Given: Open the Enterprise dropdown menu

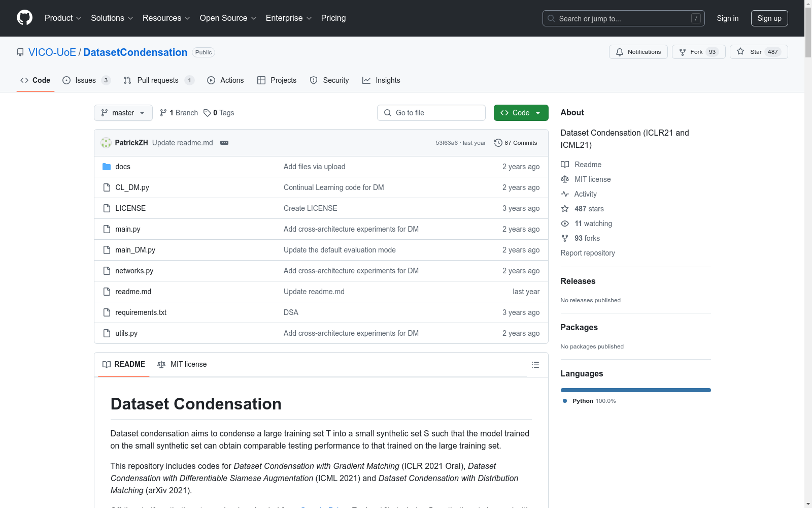Looking at the screenshot, I should 289,18.
